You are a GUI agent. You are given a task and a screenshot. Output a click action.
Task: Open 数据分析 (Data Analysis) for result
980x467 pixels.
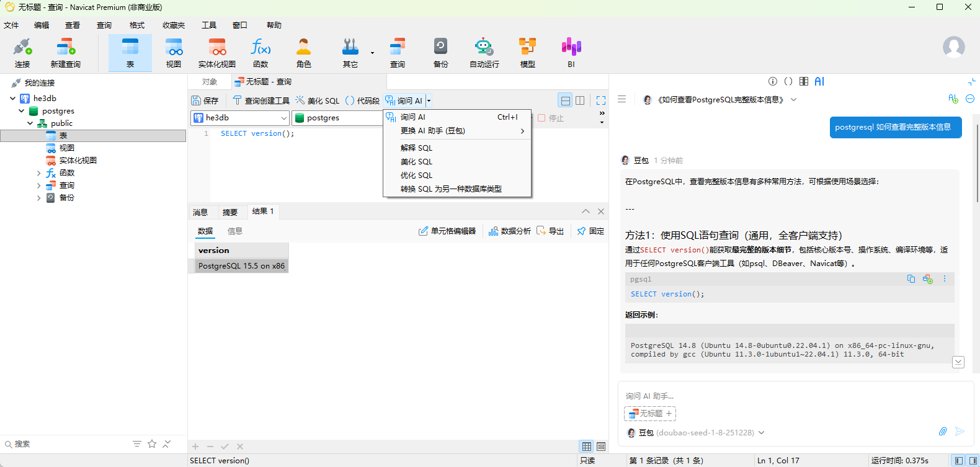510,231
